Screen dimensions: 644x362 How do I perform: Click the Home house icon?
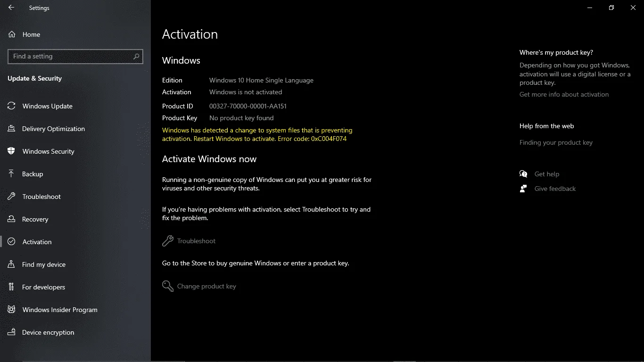click(x=12, y=34)
